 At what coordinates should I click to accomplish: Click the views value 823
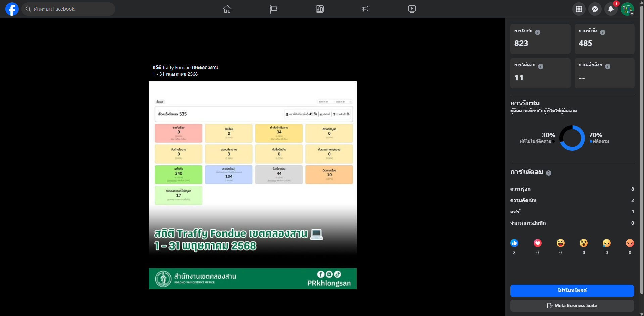pyautogui.click(x=521, y=43)
